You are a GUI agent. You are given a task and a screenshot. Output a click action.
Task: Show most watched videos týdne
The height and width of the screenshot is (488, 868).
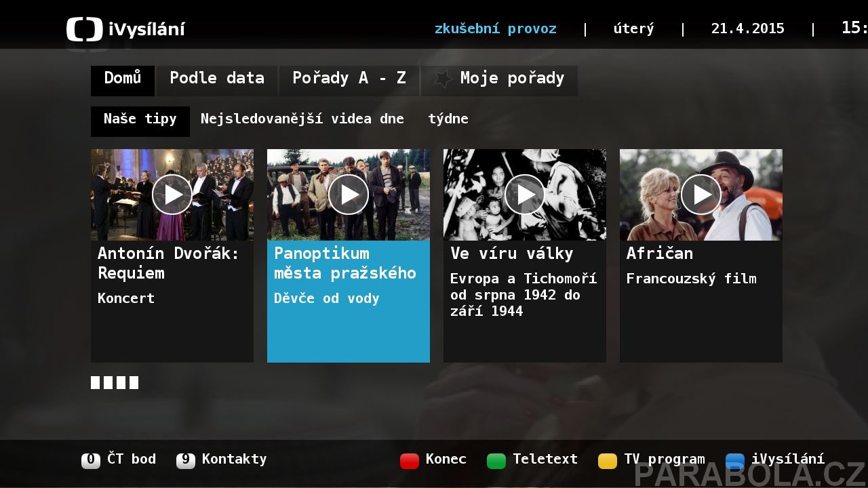point(448,119)
